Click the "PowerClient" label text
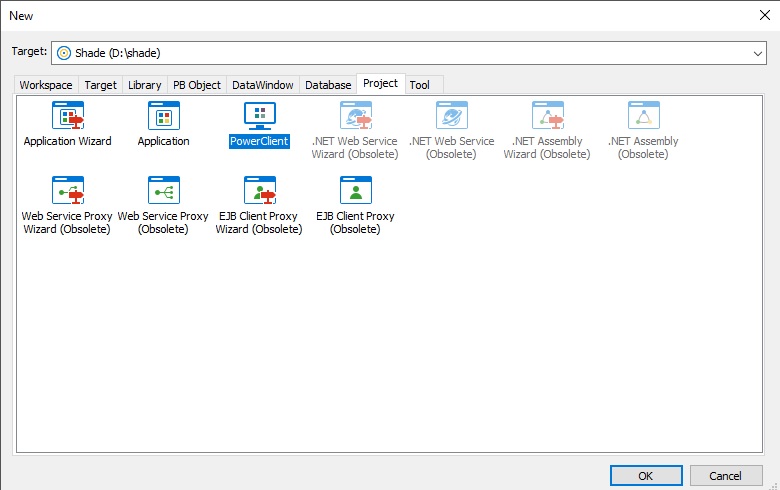This screenshot has width=780, height=490. [x=259, y=141]
